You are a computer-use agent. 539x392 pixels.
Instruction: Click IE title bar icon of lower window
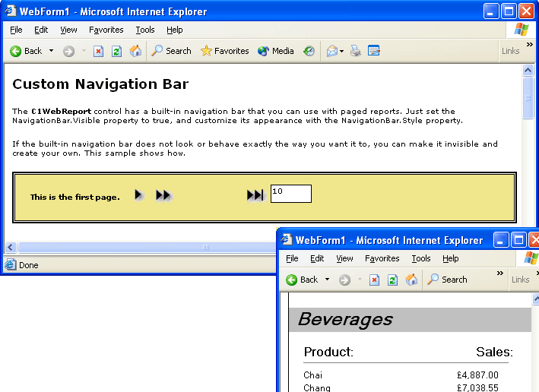coord(287,239)
